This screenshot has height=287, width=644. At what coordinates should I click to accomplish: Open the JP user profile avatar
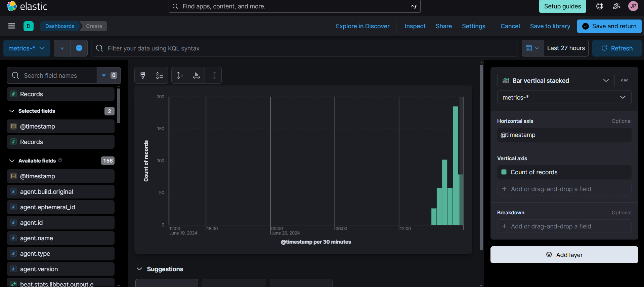(633, 6)
